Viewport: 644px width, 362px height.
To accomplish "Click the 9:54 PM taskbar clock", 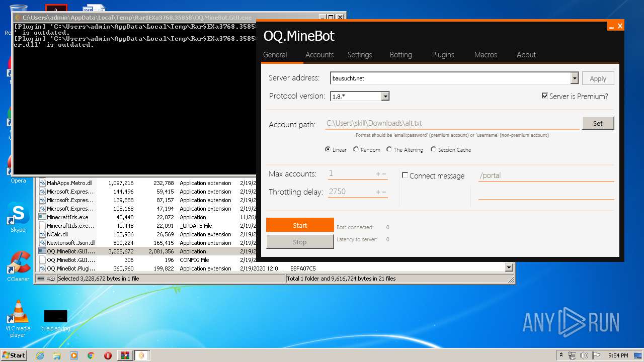I will coord(618,355).
